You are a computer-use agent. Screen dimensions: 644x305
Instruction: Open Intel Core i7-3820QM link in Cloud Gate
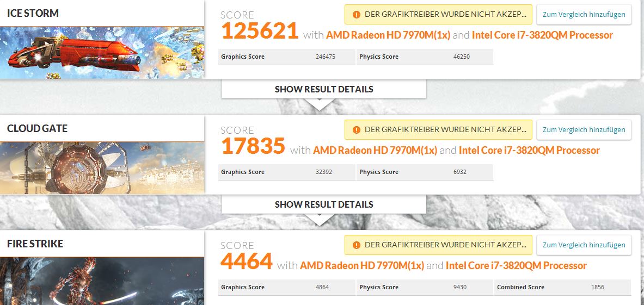click(x=529, y=151)
